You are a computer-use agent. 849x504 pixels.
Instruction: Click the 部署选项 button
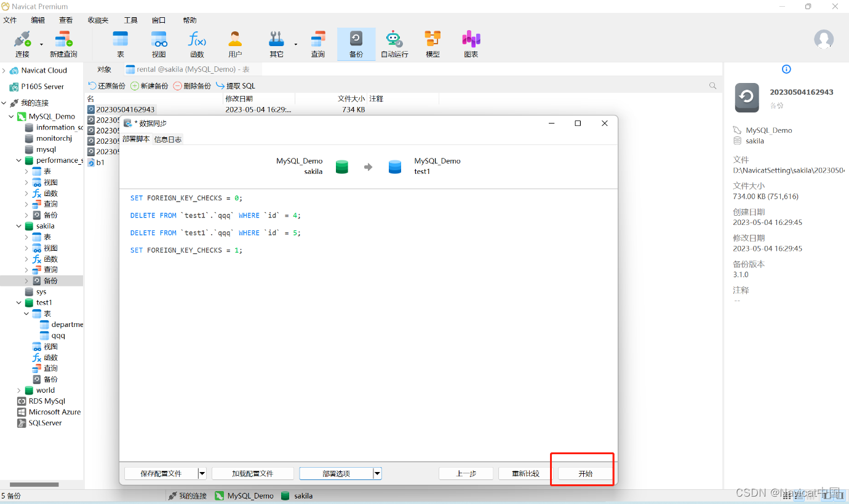(x=337, y=474)
